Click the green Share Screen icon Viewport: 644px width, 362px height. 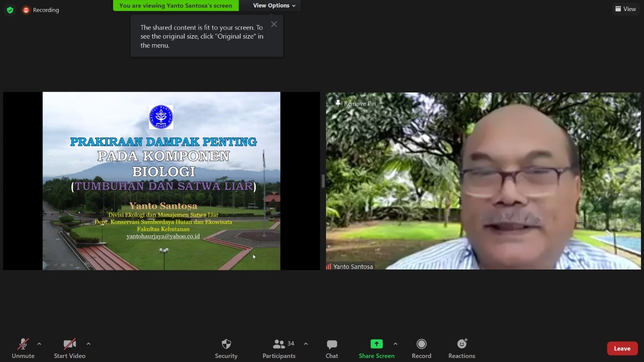pyautogui.click(x=376, y=344)
